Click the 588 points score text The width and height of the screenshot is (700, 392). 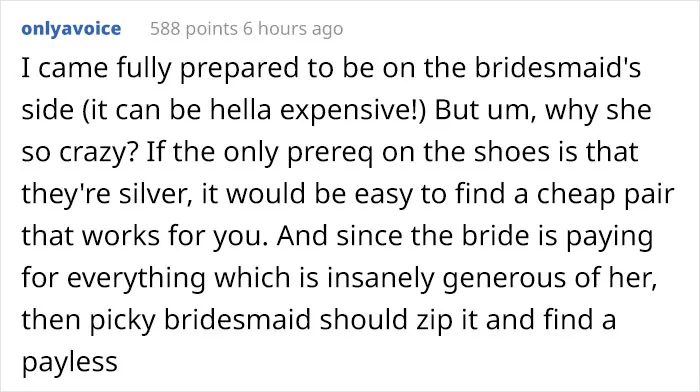tap(194, 29)
